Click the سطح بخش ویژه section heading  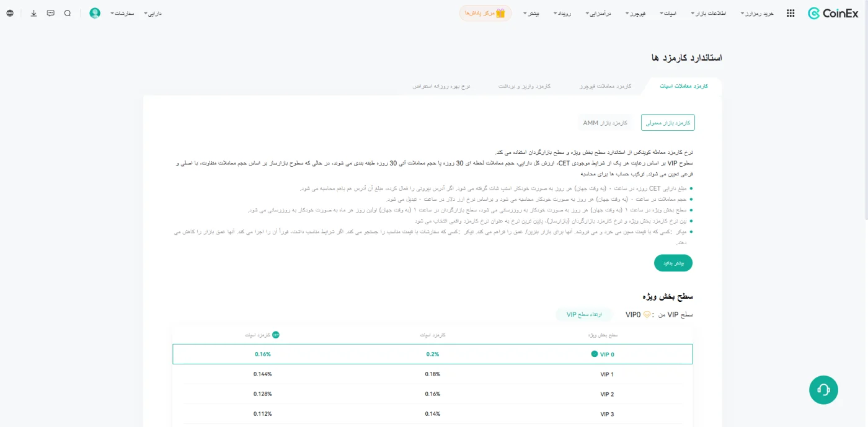pos(668,296)
